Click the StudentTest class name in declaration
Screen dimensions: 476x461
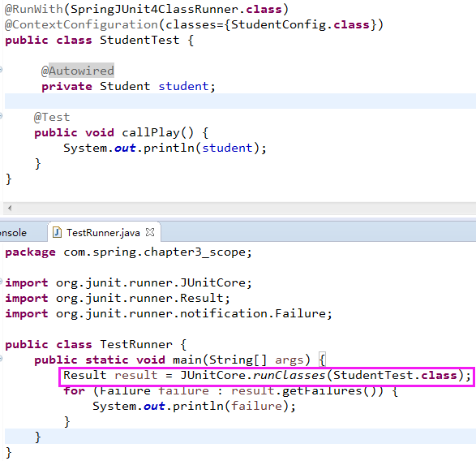[139, 40]
